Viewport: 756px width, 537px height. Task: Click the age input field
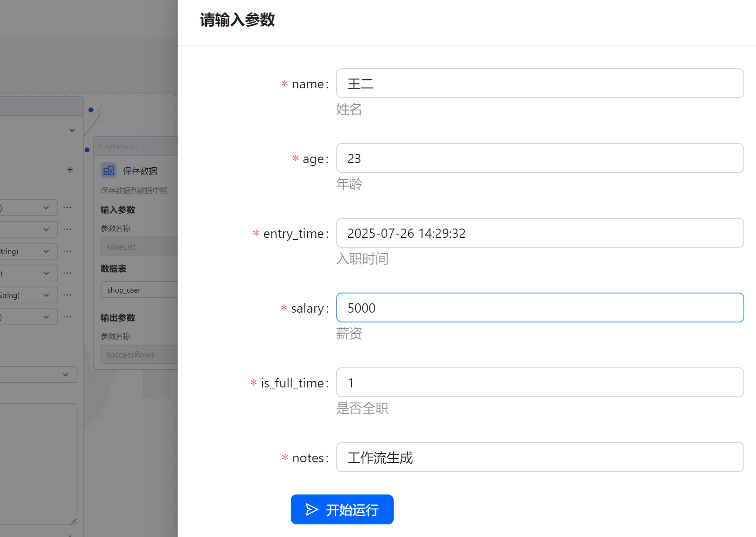[540, 158]
